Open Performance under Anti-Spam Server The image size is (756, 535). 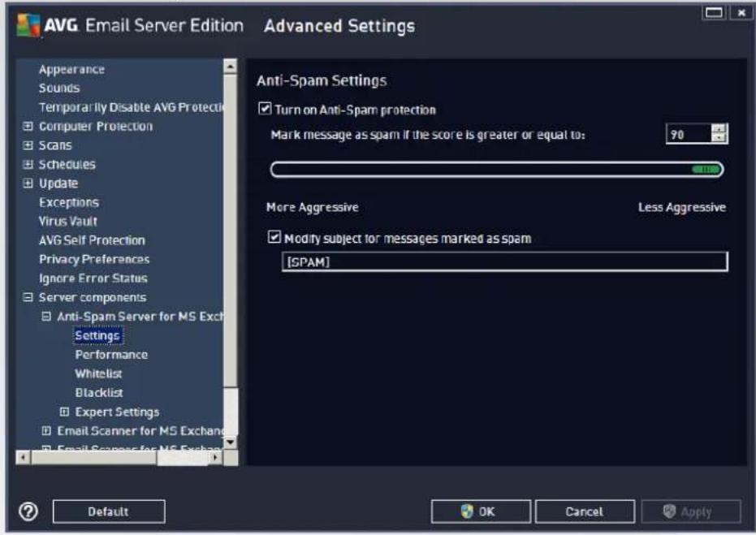tap(111, 354)
